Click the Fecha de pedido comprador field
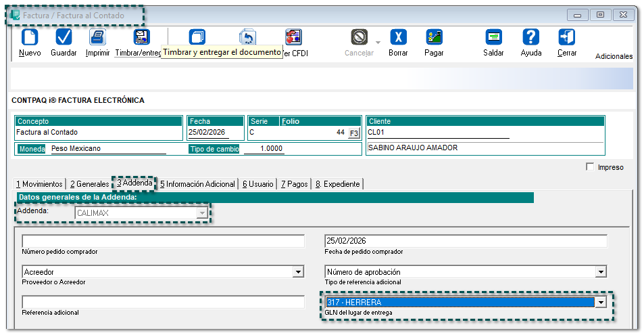 point(466,241)
